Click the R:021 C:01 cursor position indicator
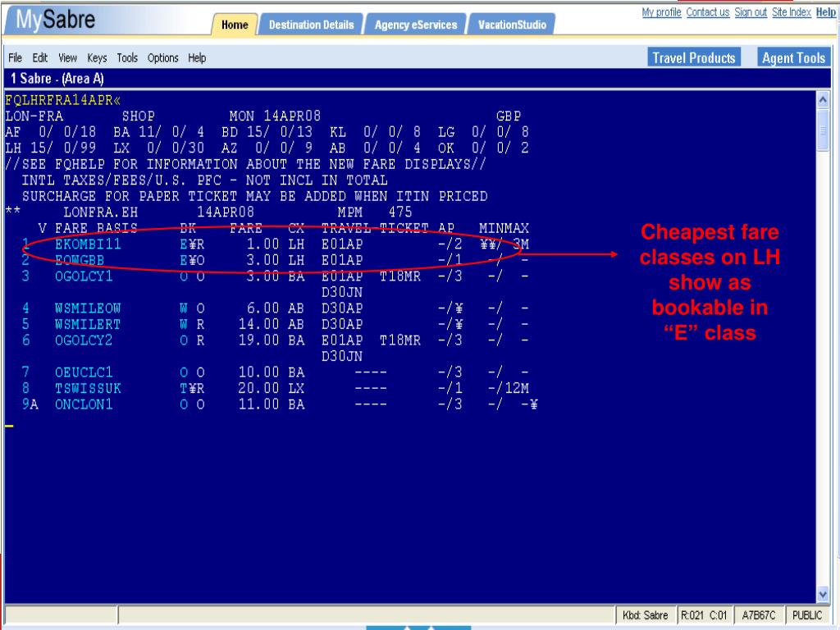The image size is (840, 630). click(x=704, y=615)
